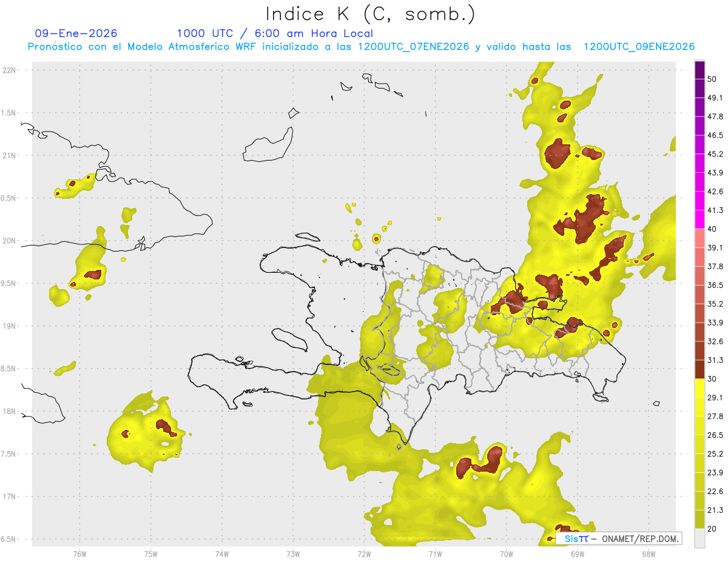Image resolution: width=728 pixels, height=562 pixels.
Task: Click the '68W' longitude label
Action: point(649,554)
